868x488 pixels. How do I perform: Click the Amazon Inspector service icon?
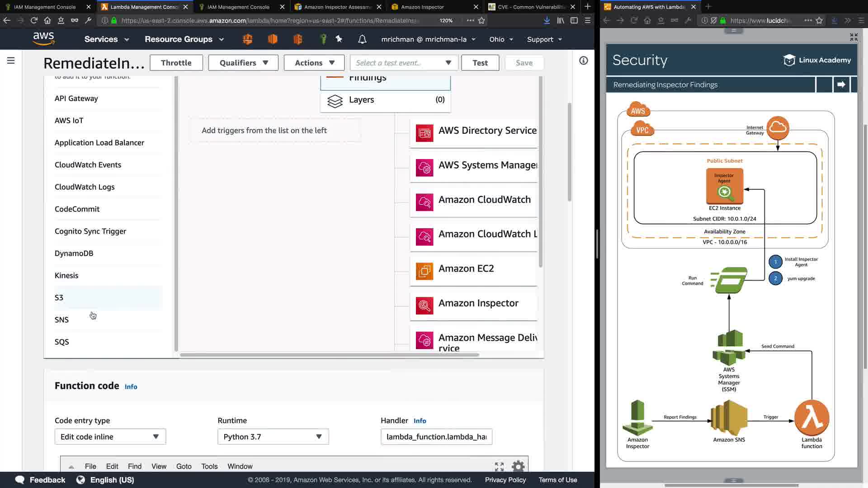pos(425,306)
